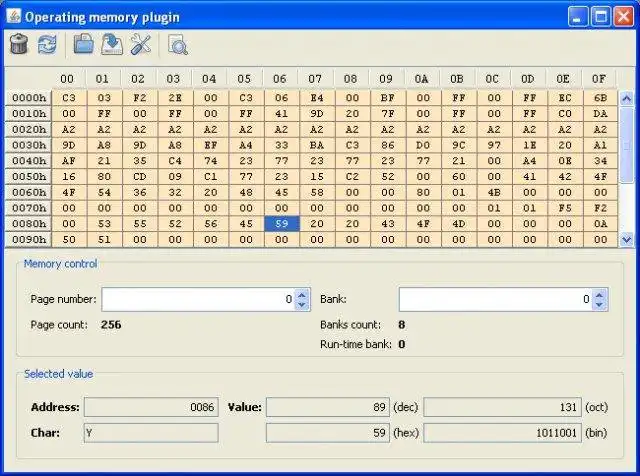Click the dump memory to file icon
The image size is (640, 476).
tap(113, 44)
